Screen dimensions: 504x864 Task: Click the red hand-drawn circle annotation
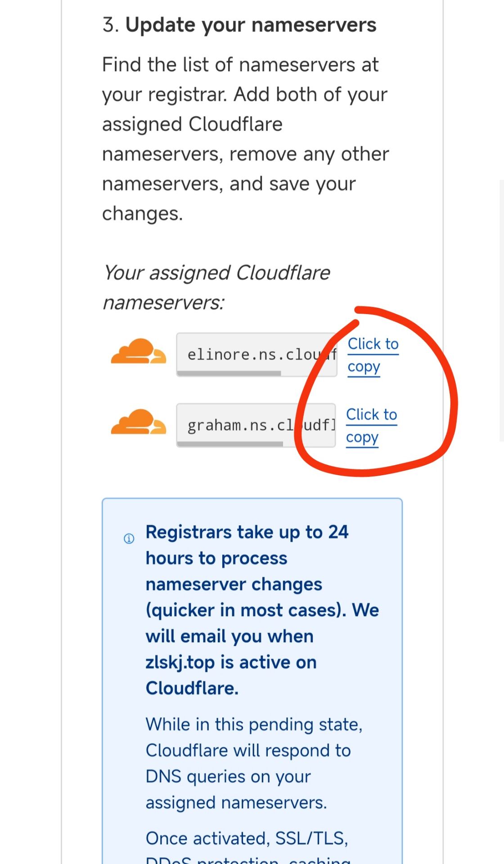point(376,391)
